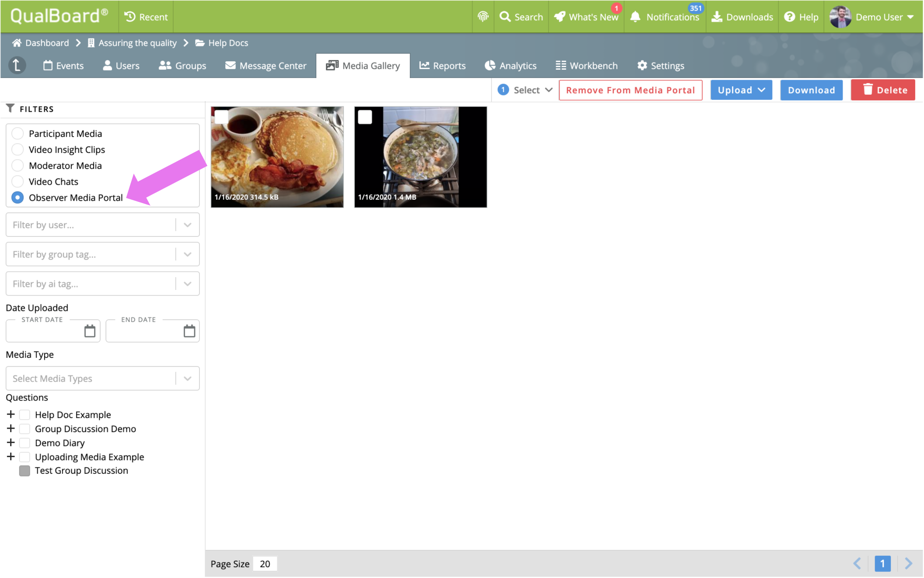Click the back-up arrow circle icon
924x578 pixels.
coord(17,65)
